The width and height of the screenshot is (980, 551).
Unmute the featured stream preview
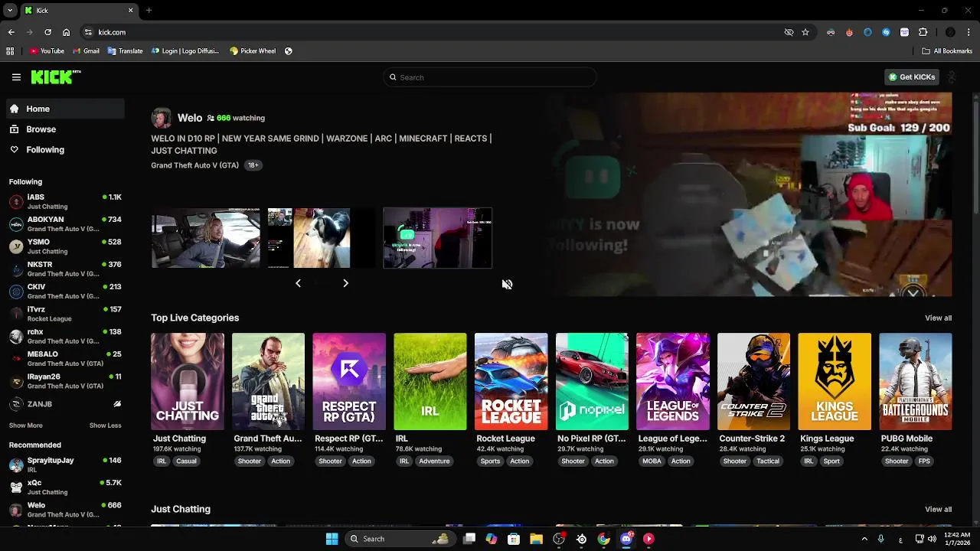(x=507, y=284)
